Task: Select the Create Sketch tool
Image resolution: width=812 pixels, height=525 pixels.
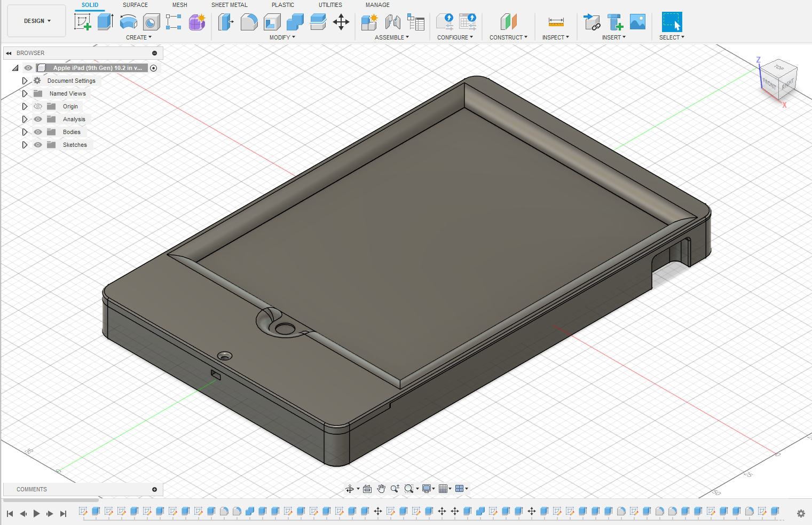Action: pyautogui.click(x=82, y=22)
